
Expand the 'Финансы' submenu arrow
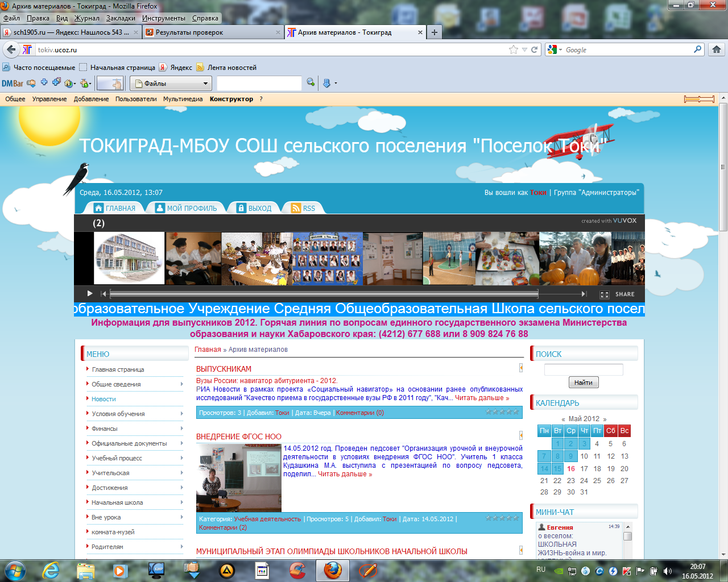click(181, 429)
